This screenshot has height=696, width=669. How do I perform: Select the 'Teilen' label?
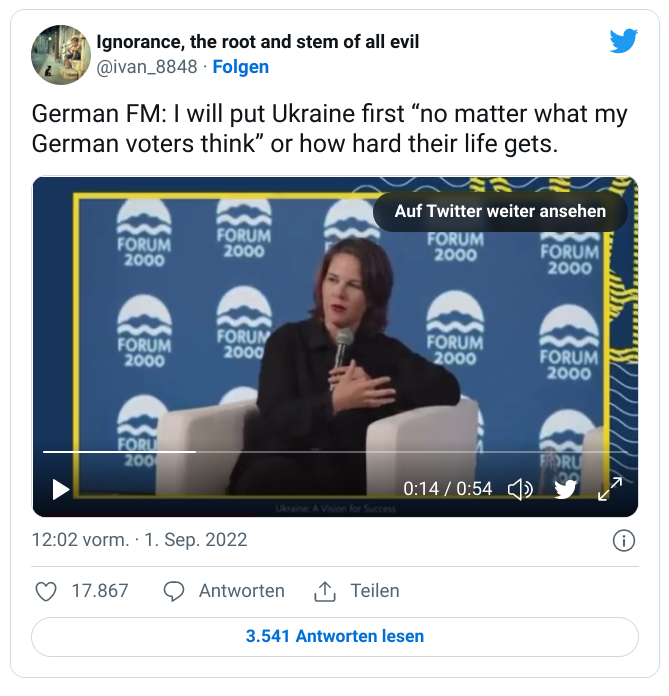(x=375, y=591)
